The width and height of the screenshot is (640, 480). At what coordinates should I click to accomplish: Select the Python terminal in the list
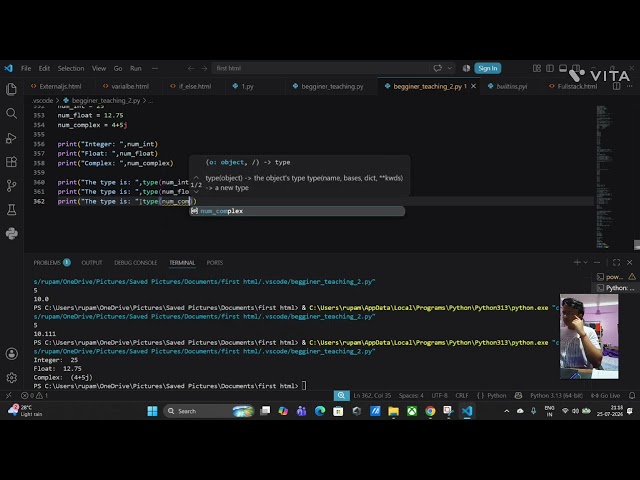[616, 288]
